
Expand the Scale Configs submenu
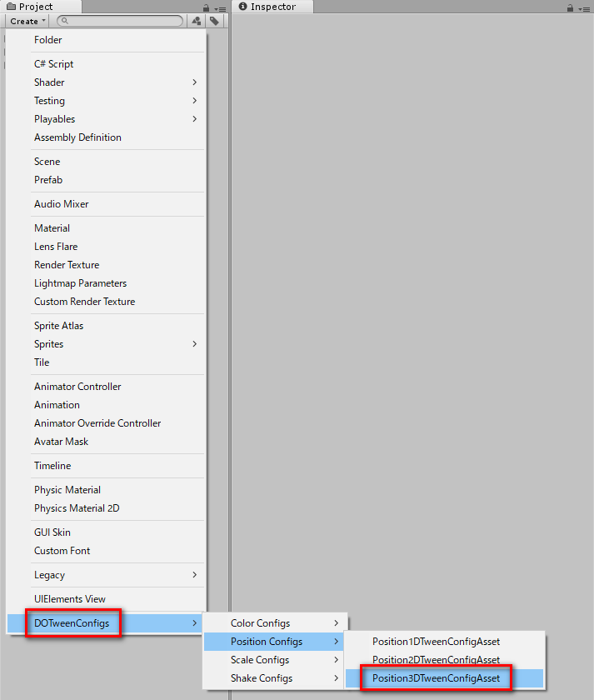[276, 659]
